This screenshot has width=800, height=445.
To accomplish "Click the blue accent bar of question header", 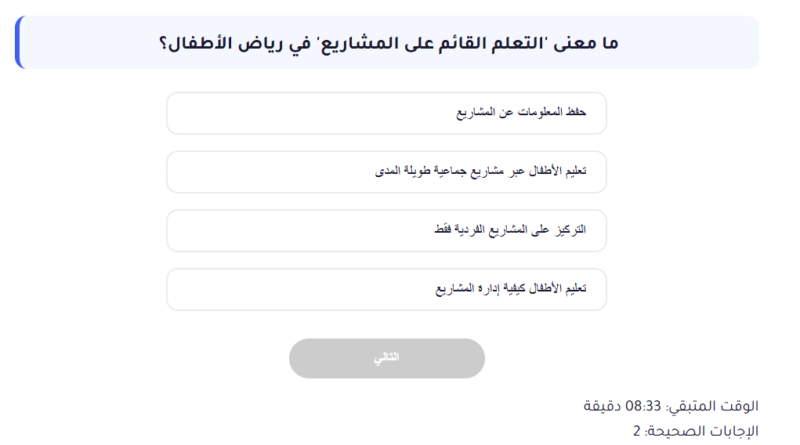I will point(18,43).
